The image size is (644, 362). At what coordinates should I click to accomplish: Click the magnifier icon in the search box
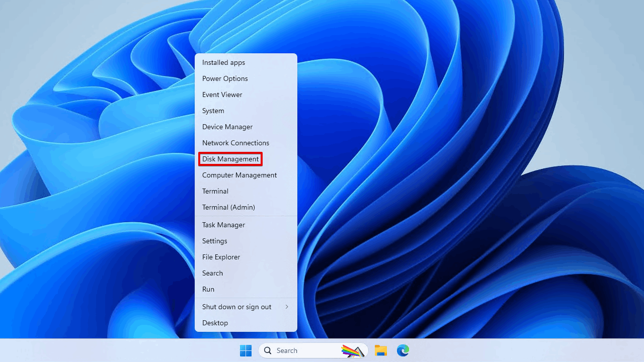[268, 350]
